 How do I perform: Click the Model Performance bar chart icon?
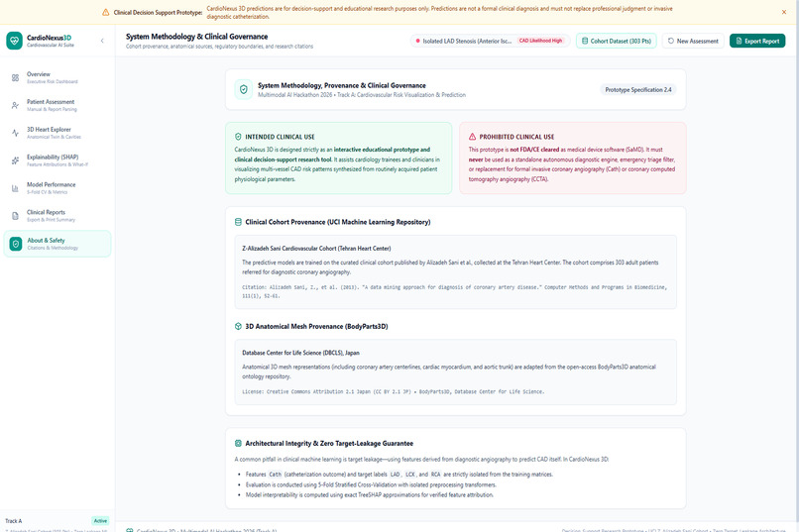click(15, 188)
